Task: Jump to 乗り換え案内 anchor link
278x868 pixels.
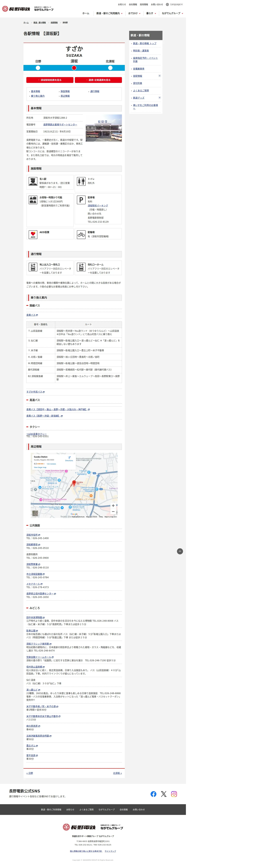Action: [x=38, y=96]
